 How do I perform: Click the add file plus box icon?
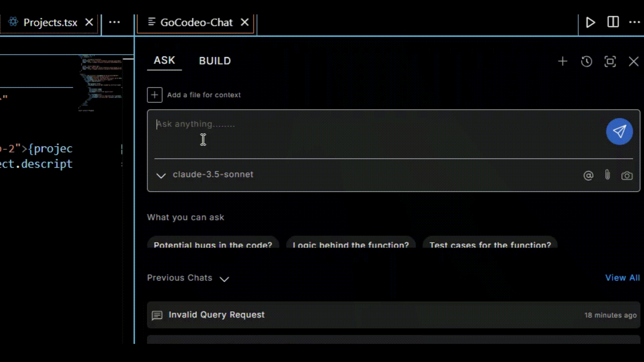pos(155,95)
